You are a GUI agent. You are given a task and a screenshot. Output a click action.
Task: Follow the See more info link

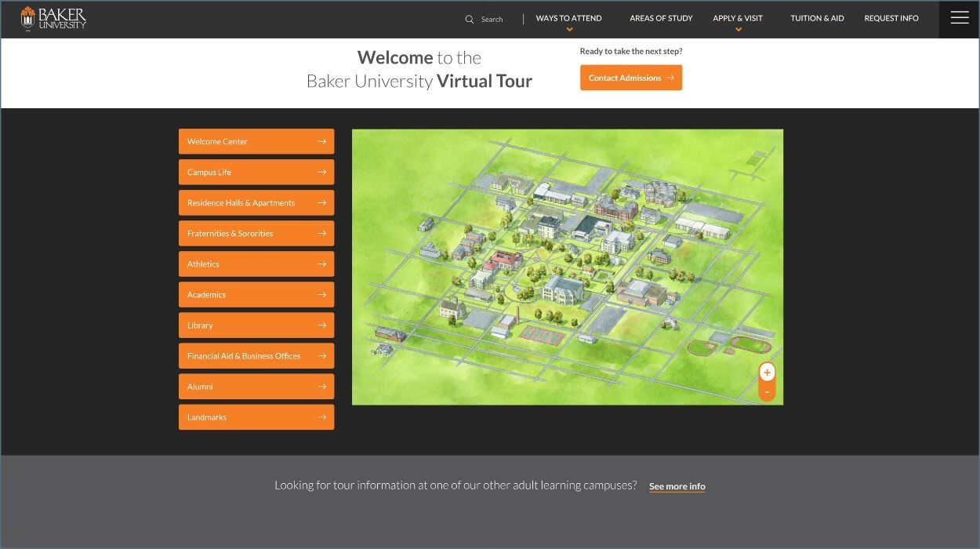677,486
